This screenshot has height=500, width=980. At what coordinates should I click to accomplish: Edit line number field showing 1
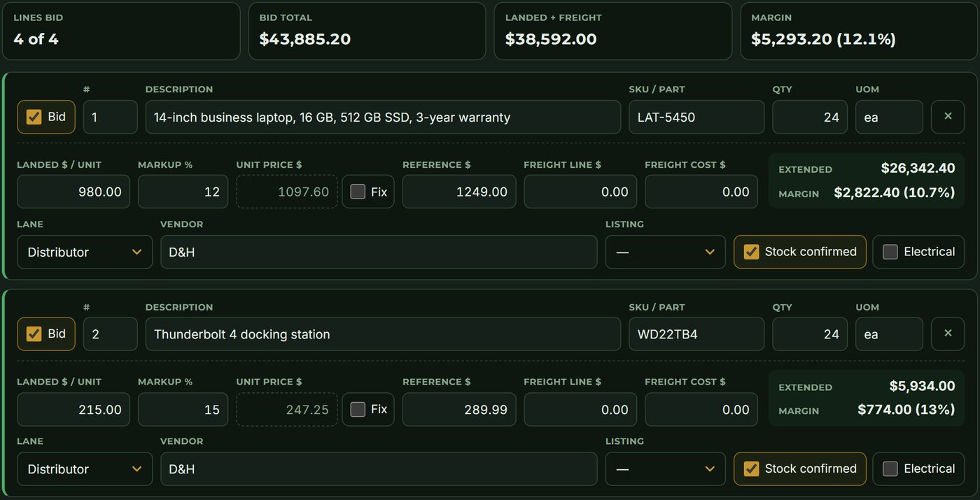pyautogui.click(x=111, y=117)
